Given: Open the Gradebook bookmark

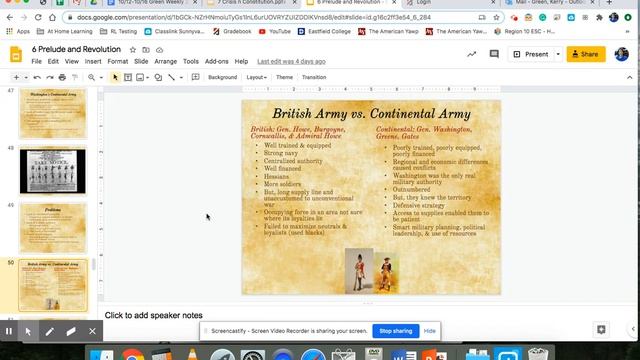Looking at the screenshot, I should coord(232,31).
